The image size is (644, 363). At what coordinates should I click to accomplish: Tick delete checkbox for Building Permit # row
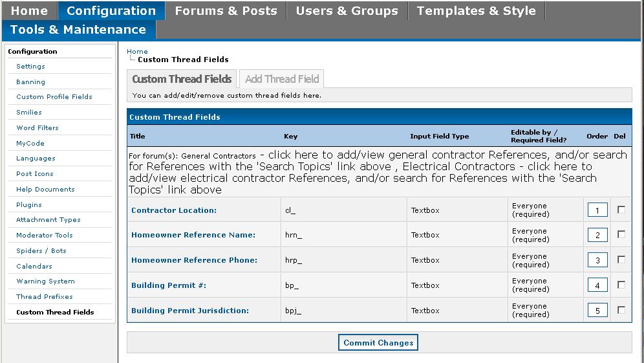tap(621, 285)
